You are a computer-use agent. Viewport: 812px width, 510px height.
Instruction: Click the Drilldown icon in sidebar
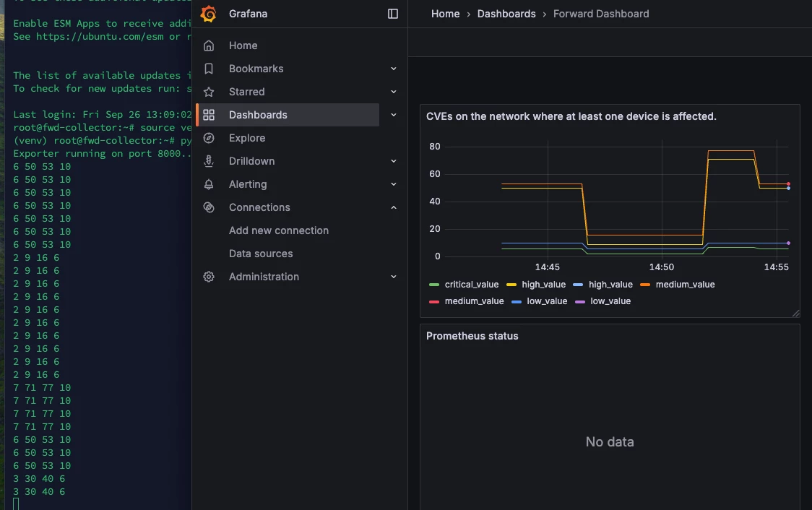[x=209, y=161]
